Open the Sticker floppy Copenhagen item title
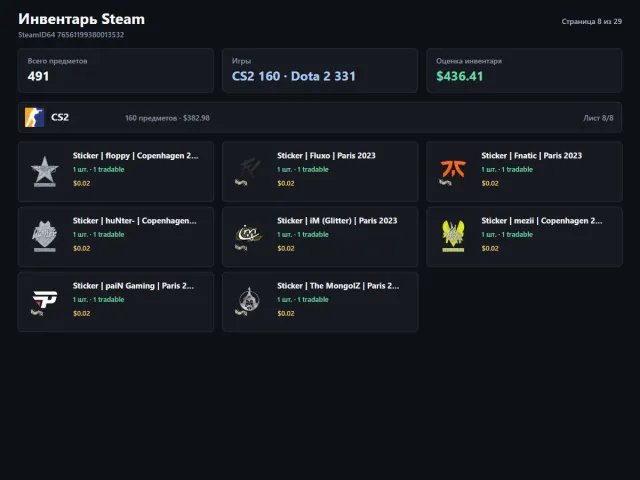 click(x=136, y=156)
